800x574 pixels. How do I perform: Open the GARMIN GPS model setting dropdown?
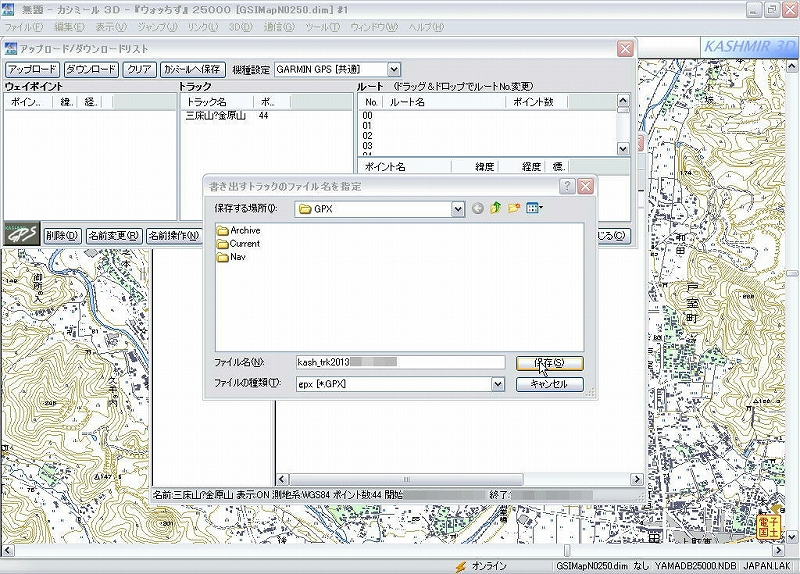[x=393, y=69]
